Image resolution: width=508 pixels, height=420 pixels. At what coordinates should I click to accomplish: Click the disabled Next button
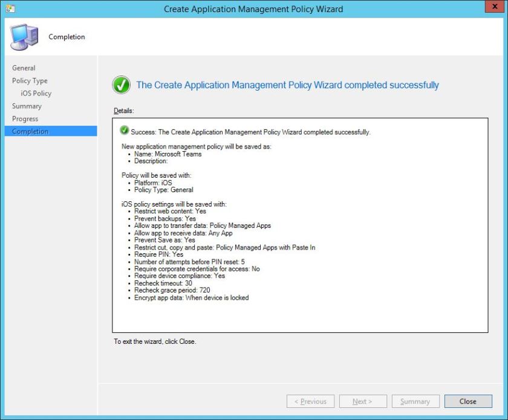363,401
